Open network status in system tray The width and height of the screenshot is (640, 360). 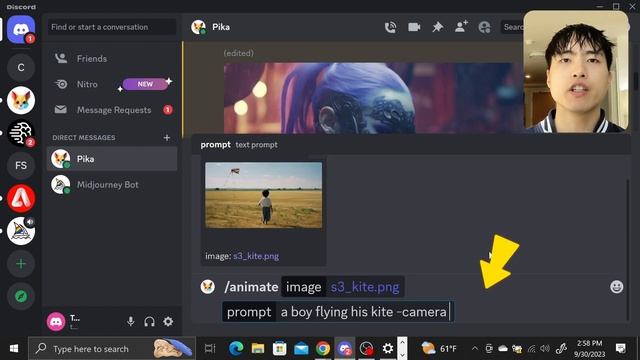pos(531,349)
